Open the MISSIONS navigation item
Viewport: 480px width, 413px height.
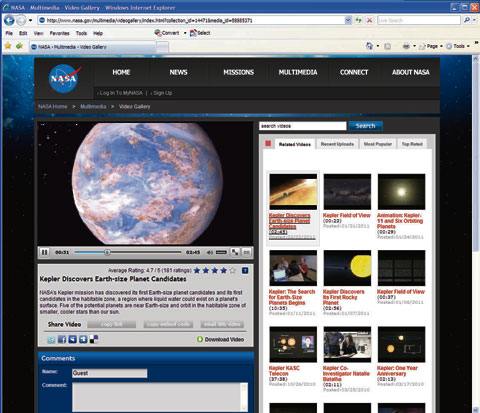pos(239,72)
